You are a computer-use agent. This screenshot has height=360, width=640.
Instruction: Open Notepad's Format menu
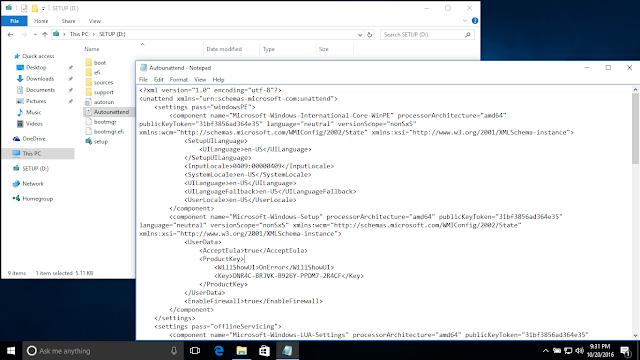(x=179, y=80)
